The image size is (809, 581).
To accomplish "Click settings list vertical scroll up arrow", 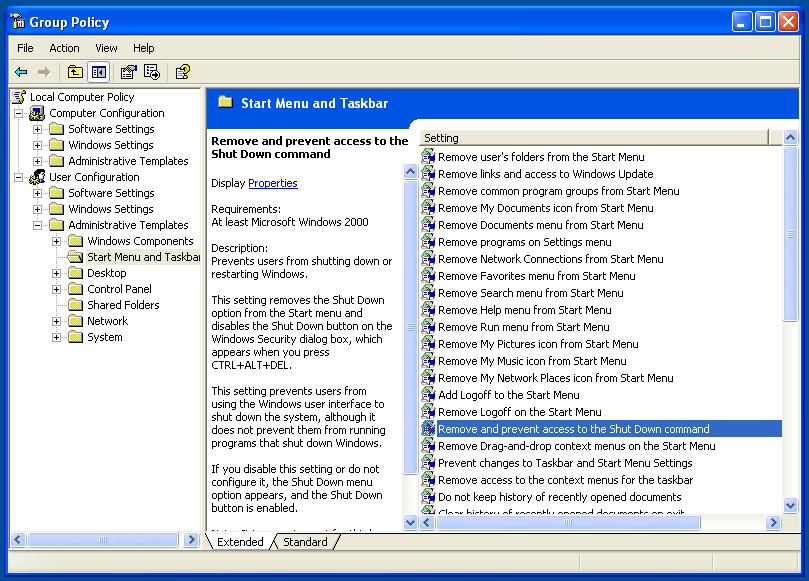I will 790,138.
